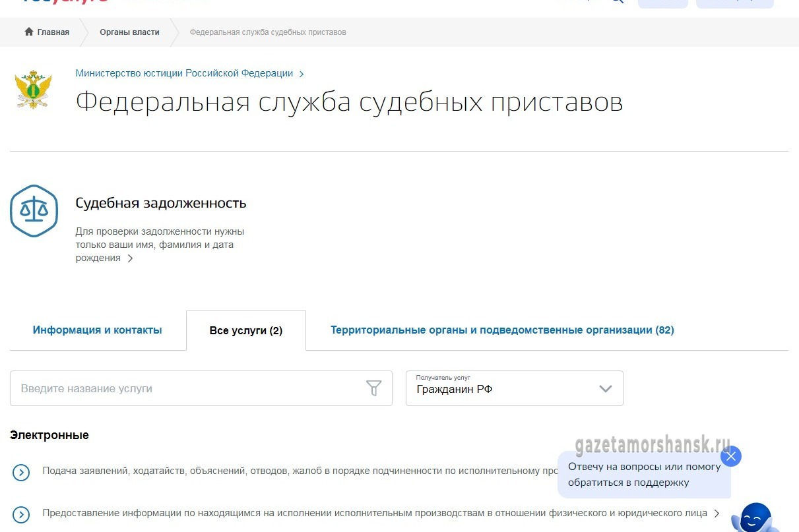Click the 'Отвечу на вопросы' chat bubble
799x532 pixels.
click(644, 475)
